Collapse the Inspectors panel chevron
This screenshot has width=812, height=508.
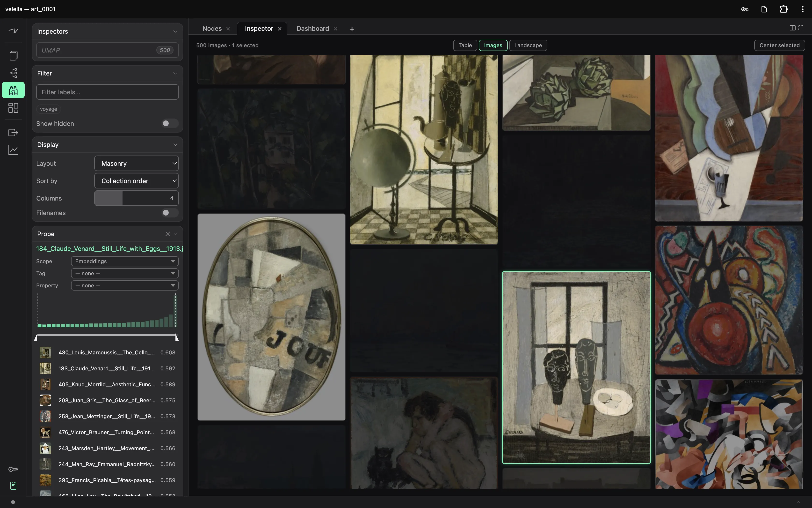(175, 32)
